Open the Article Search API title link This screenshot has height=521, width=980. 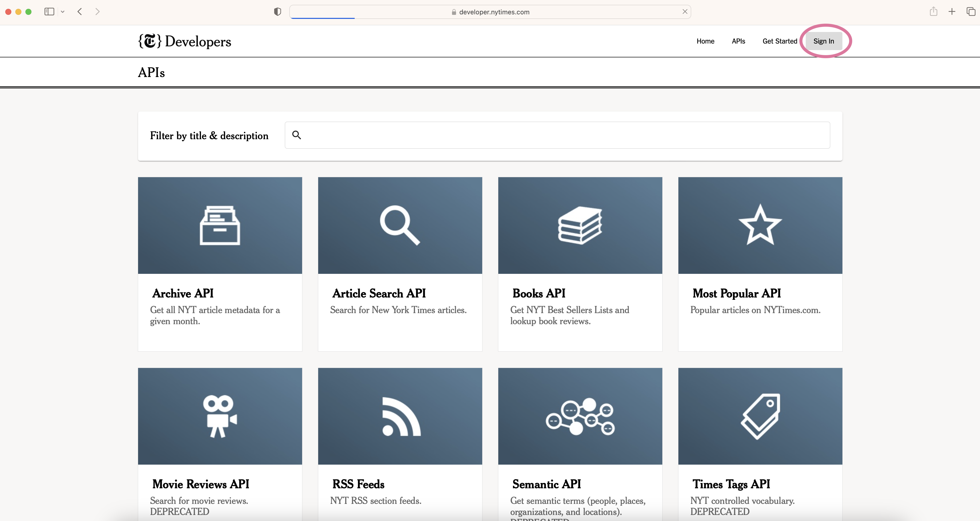click(379, 293)
